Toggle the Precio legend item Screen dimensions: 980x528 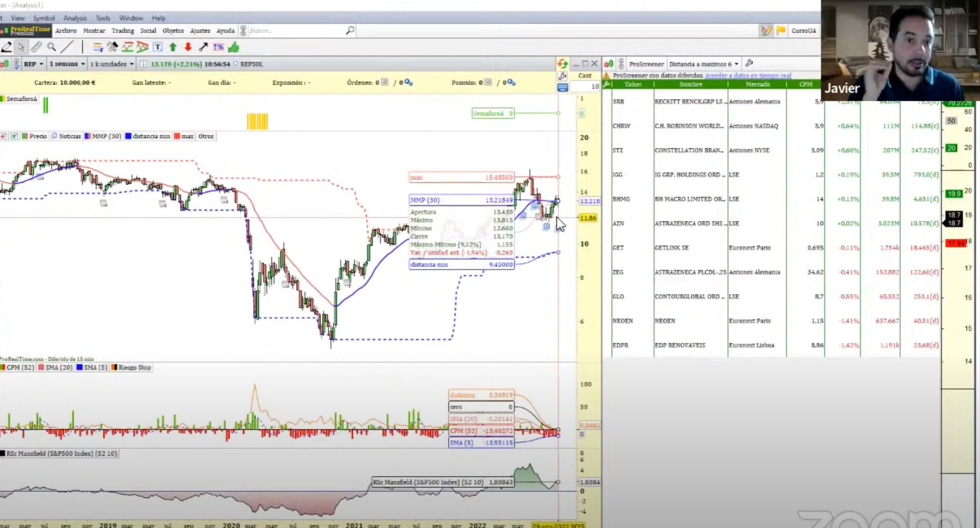[34, 136]
